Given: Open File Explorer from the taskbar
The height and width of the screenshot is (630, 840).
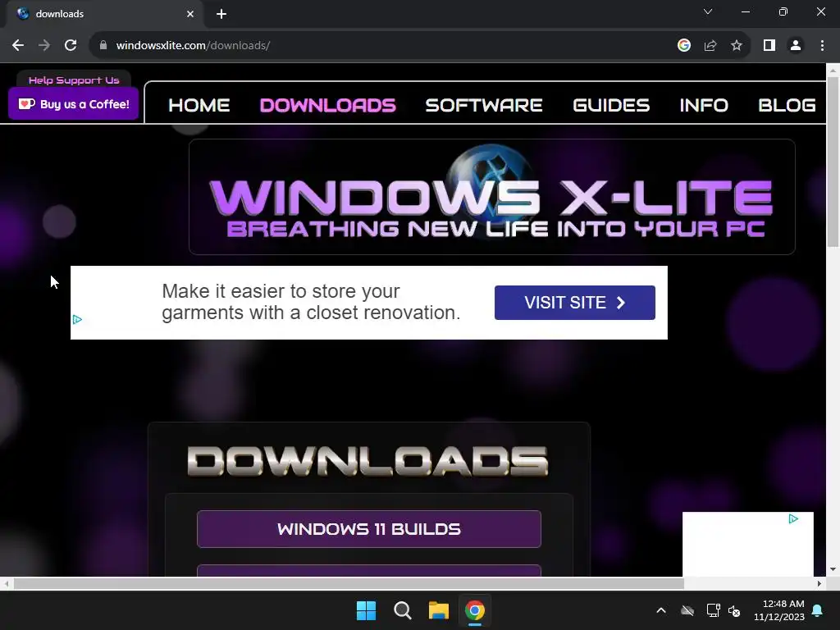Looking at the screenshot, I should pyautogui.click(x=438, y=610).
